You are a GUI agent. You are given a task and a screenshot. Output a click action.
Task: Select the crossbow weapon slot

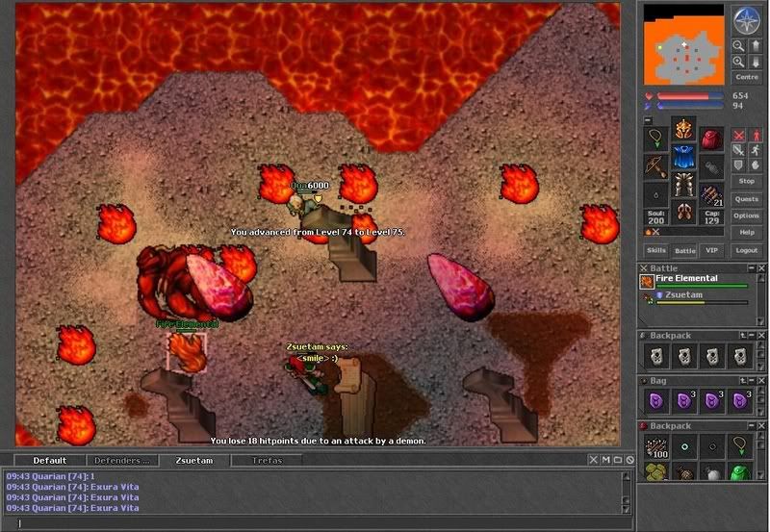click(655, 166)
